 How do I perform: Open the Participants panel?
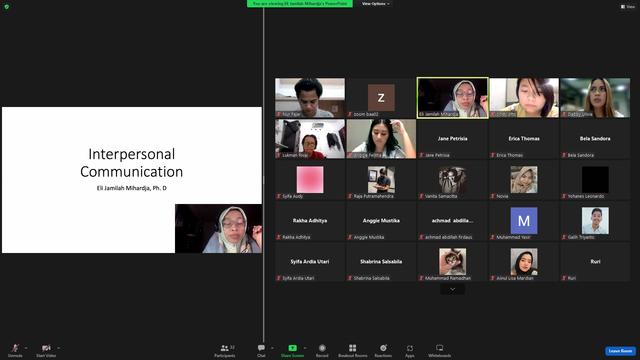pyautogui.click(x=225, y=350)
